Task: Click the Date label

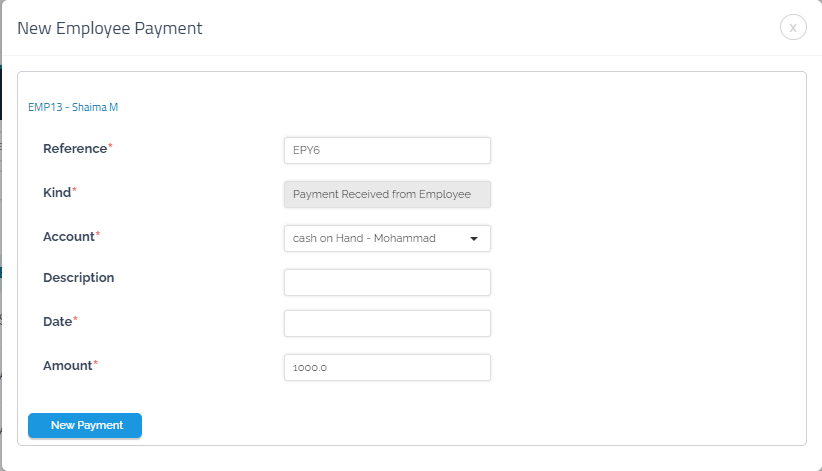Action: click(x=57, y=321)
